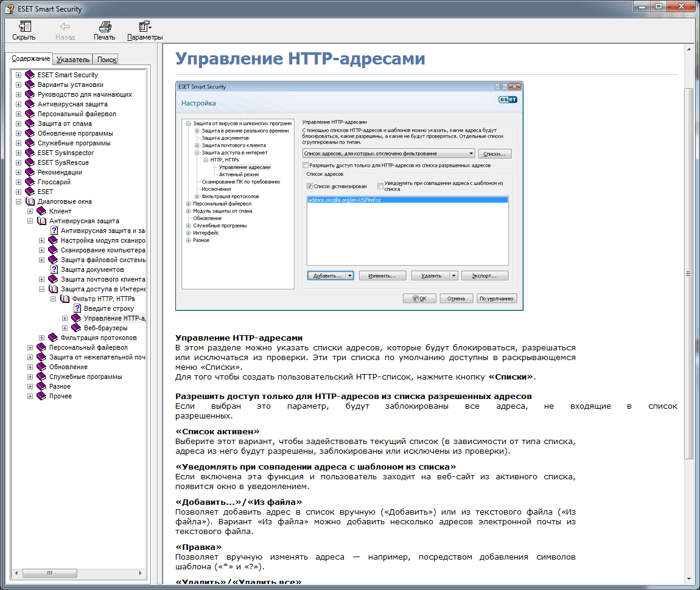Click vertical scrollbar thumb in content pane
Viewport: 700px width, 590px height.
[689, 273]
